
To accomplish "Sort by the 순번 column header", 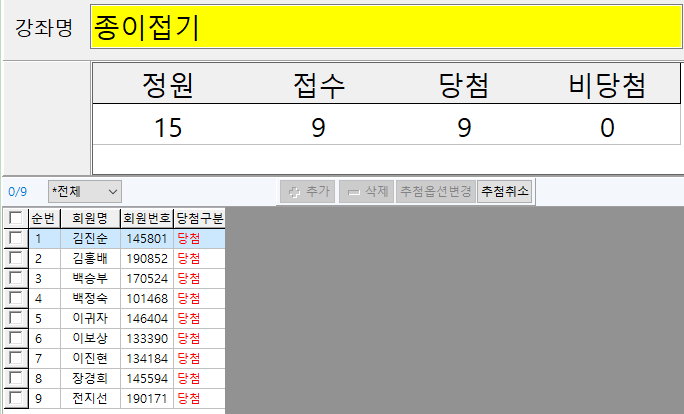I will [44, 218].
